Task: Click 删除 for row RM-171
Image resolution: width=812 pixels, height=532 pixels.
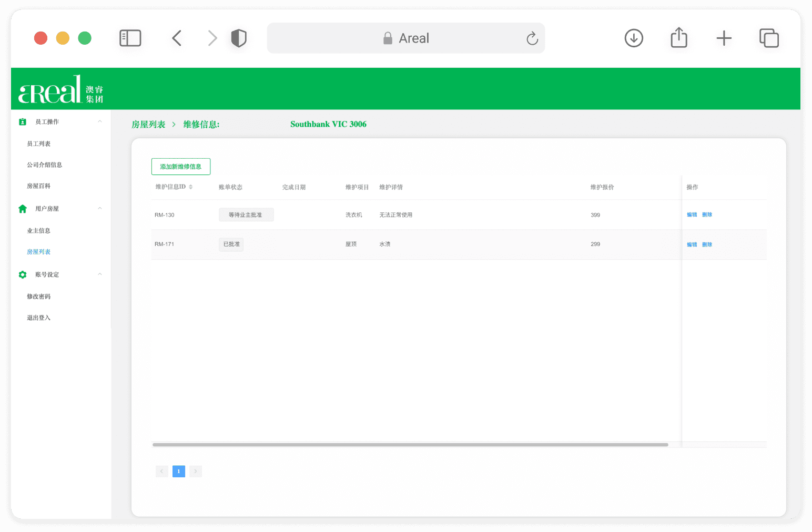Action: (x=707, y=244)
